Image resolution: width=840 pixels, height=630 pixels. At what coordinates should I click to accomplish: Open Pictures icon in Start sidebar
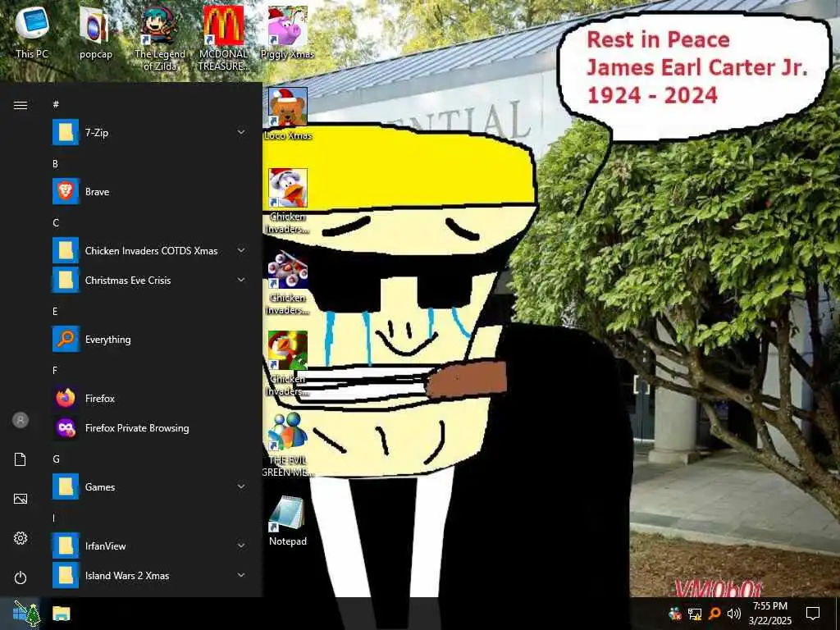21,499
